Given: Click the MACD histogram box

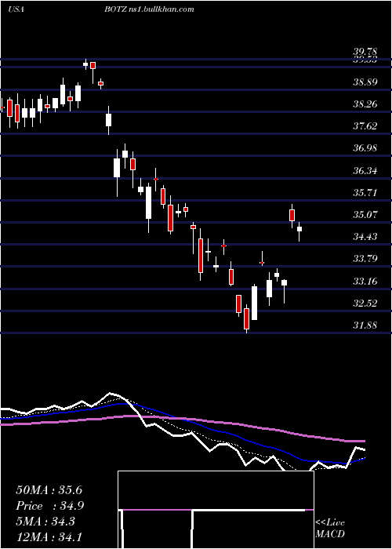Looking at the screenshot, I should tap(216, 510).
